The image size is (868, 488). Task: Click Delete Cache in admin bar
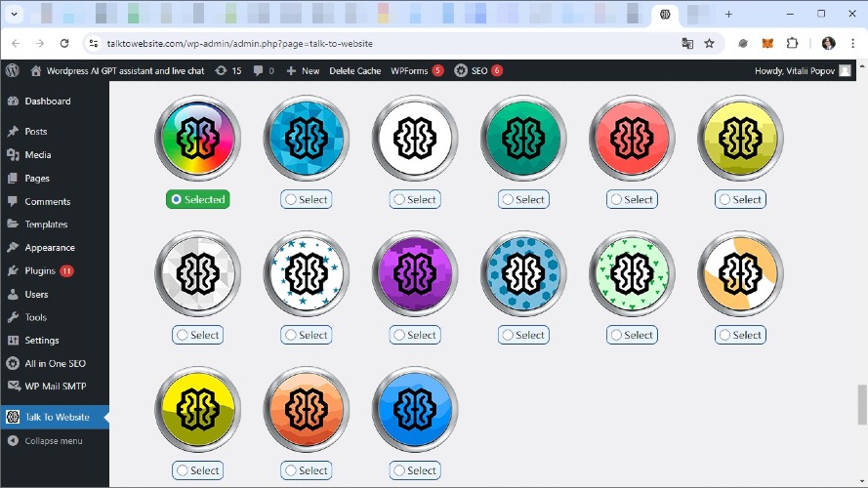354,71
